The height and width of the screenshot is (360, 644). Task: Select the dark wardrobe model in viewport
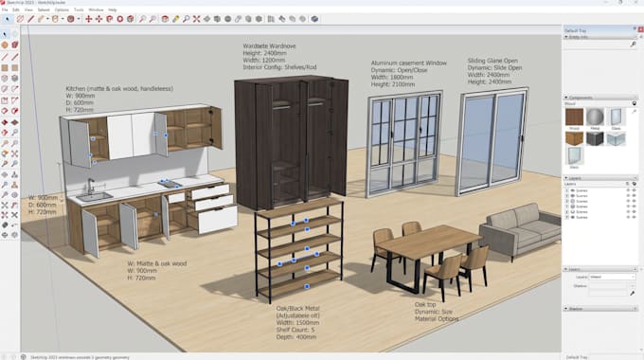[292, 142]
